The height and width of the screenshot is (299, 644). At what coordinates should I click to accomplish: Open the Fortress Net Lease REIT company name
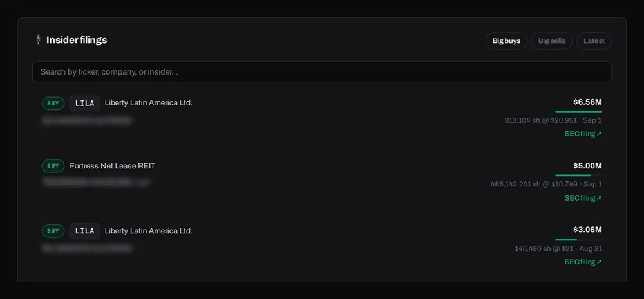[x=113, y=166]
